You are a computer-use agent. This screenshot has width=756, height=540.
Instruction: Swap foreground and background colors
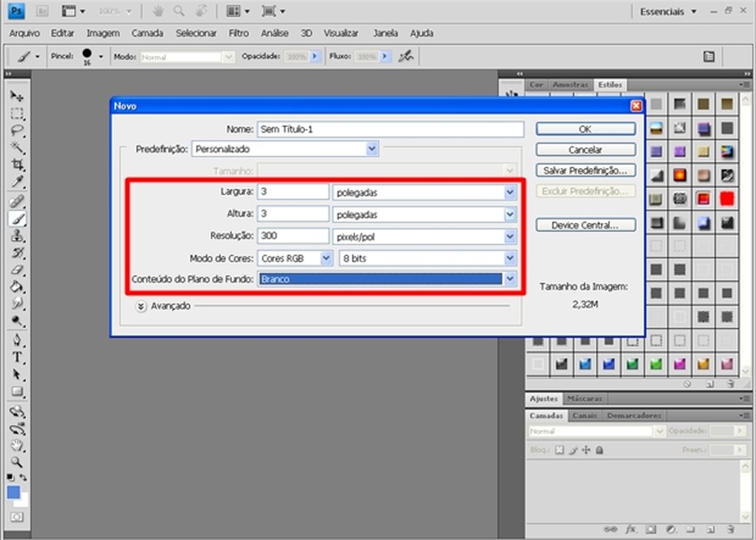24,478
